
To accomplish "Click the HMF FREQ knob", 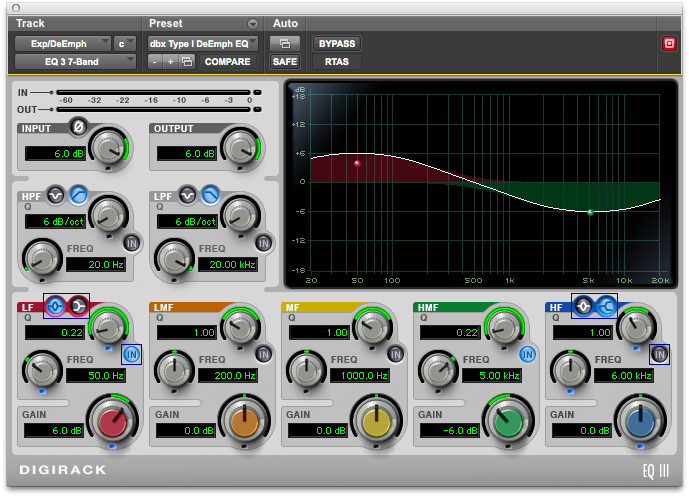I will (x=438, y=370).
